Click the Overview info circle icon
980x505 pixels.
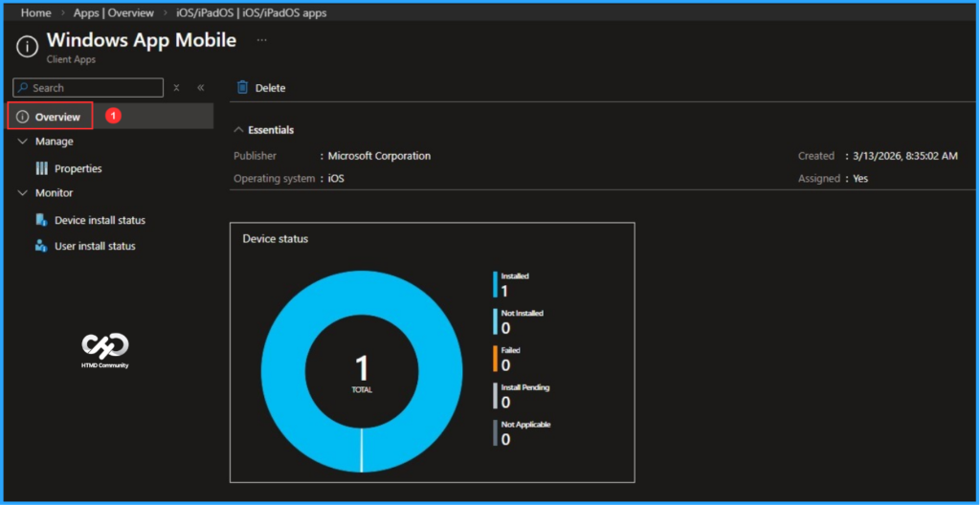coord(23,117)
